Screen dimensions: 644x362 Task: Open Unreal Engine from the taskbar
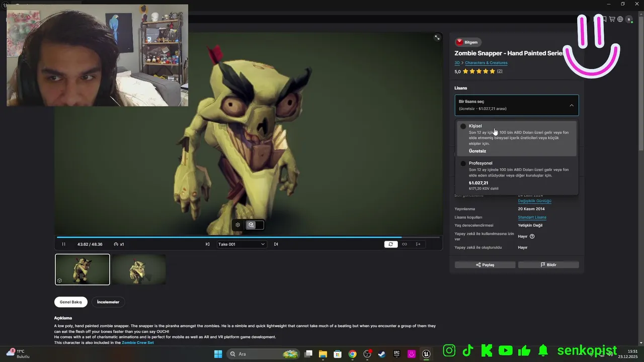(x=426, y=354)
